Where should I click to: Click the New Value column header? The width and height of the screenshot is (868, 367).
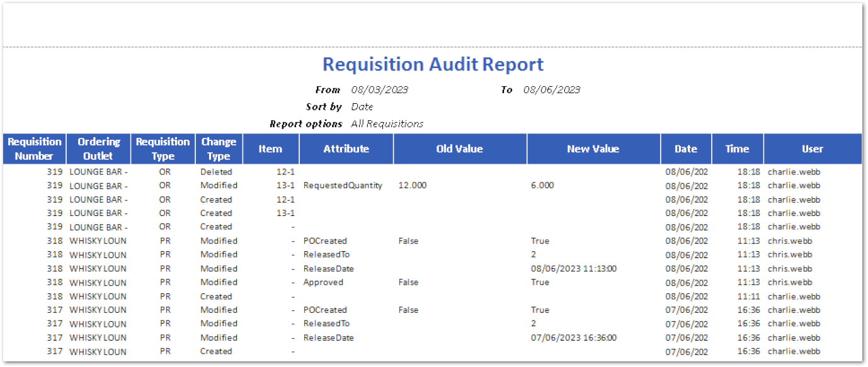click(593, 149)
